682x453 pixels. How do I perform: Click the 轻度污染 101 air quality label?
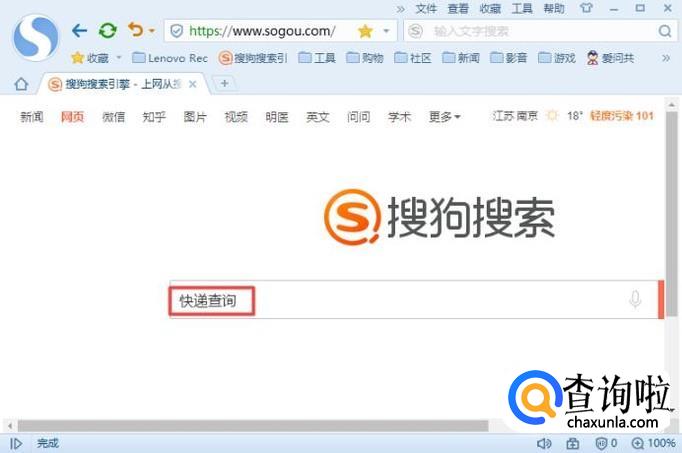click(x=622, y=116)
